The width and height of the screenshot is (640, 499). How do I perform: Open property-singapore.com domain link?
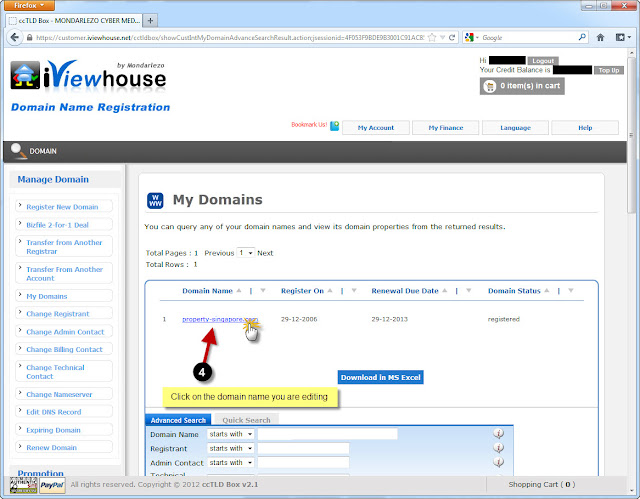tap(220, 319)
